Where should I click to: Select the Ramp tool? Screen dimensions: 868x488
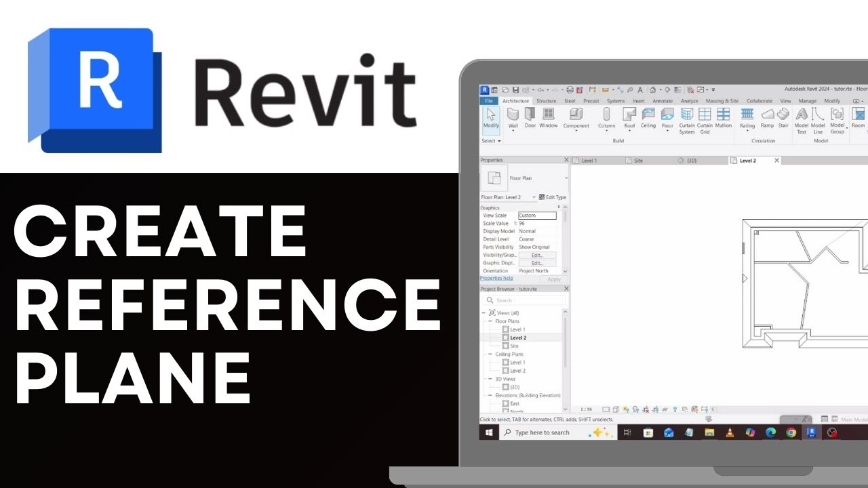pyautogui.click(x=767, y=118)
